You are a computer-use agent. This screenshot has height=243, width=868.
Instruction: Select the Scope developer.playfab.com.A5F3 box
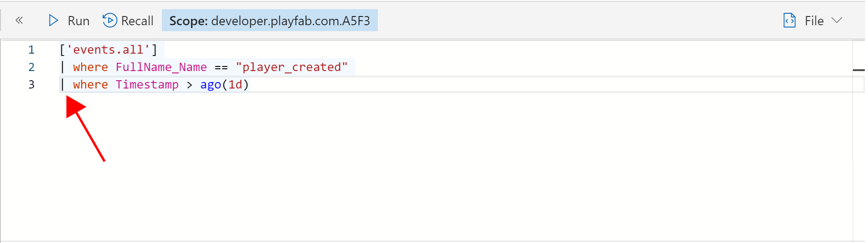click(270, 21)
